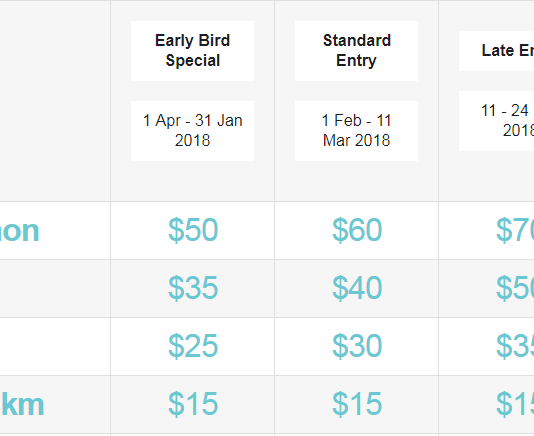The image size is (534, 436).
Task: Click the $25 Early Bird price
Action: [x=193, y=346]
